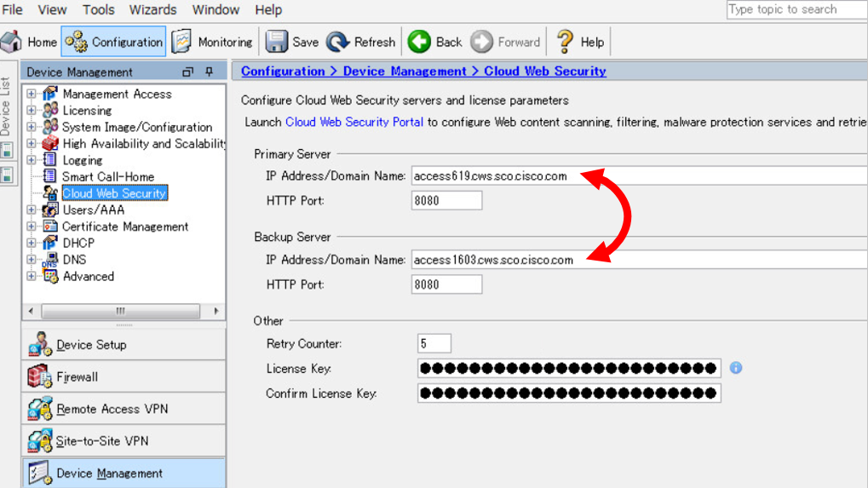This screenshot has width=868, height=488.
Task: Click the Primary Server HTTP Port field
Action: coord(446,201)
